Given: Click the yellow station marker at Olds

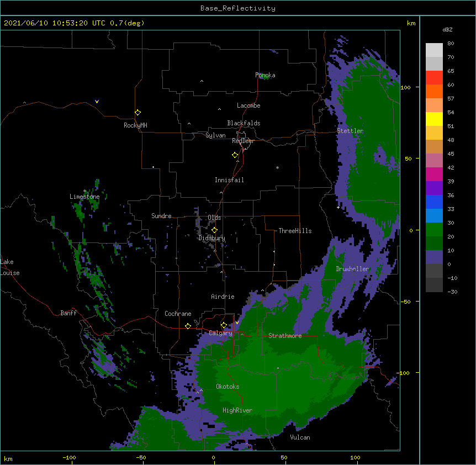Looking at the screenshot, I should [x=215, y=230].
